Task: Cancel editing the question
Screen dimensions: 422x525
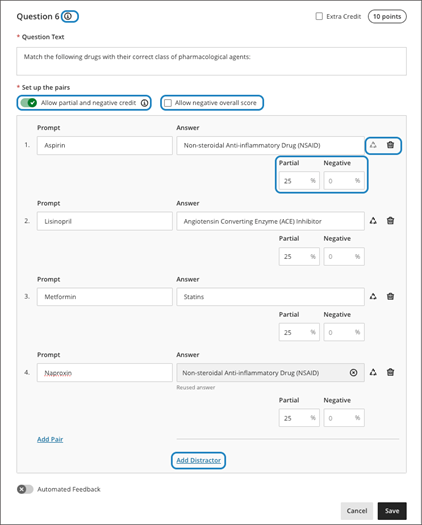Action: (357, 511)
